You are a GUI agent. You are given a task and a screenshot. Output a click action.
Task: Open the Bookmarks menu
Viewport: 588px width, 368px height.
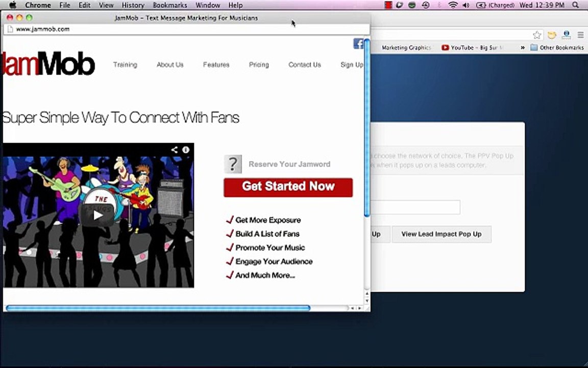click(x=170, y=5)
